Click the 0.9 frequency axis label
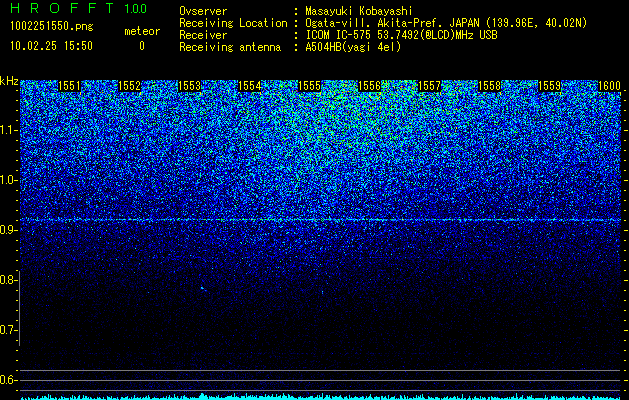This screenshot has height=400, width=629. (9, 230)
